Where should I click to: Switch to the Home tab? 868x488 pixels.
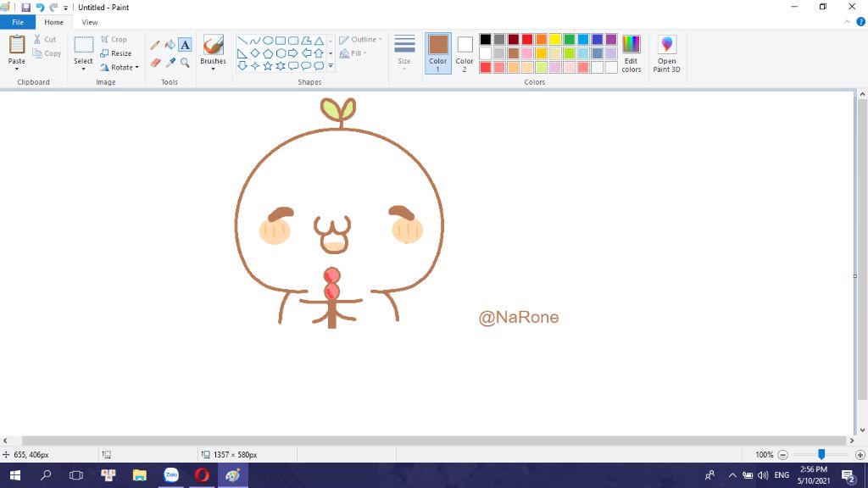click(53, 22)
